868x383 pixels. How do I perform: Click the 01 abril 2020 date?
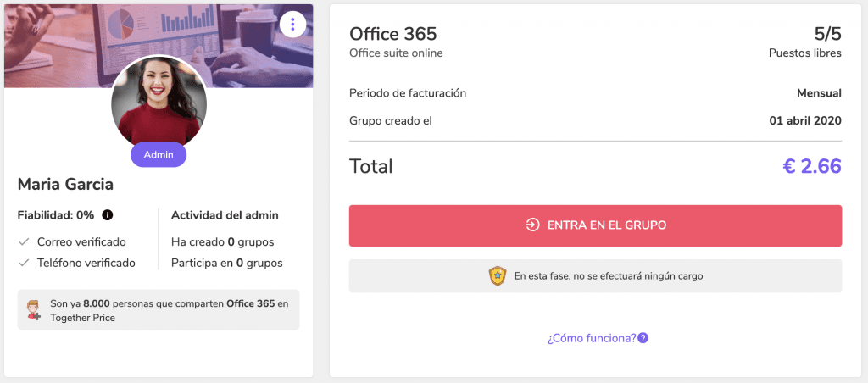coord(805,120)
